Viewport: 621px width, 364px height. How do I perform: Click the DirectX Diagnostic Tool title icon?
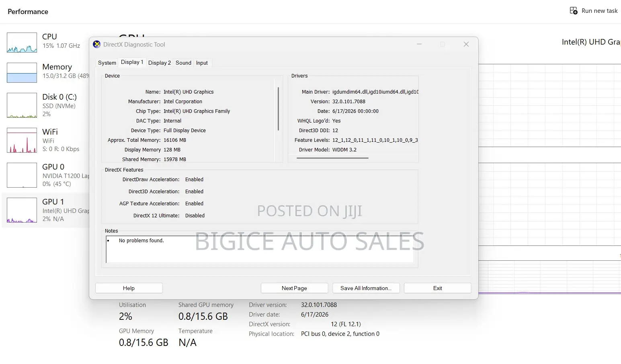click(x=97, y=44)
